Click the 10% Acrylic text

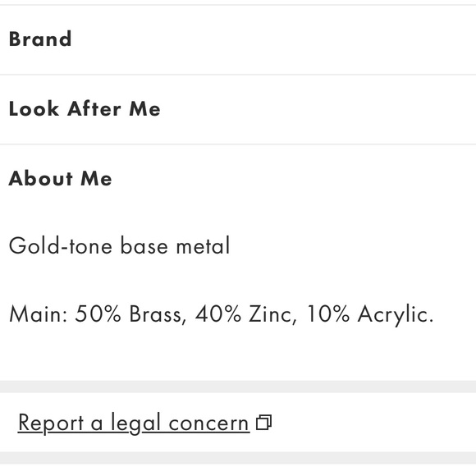click(x=370, y=314)
